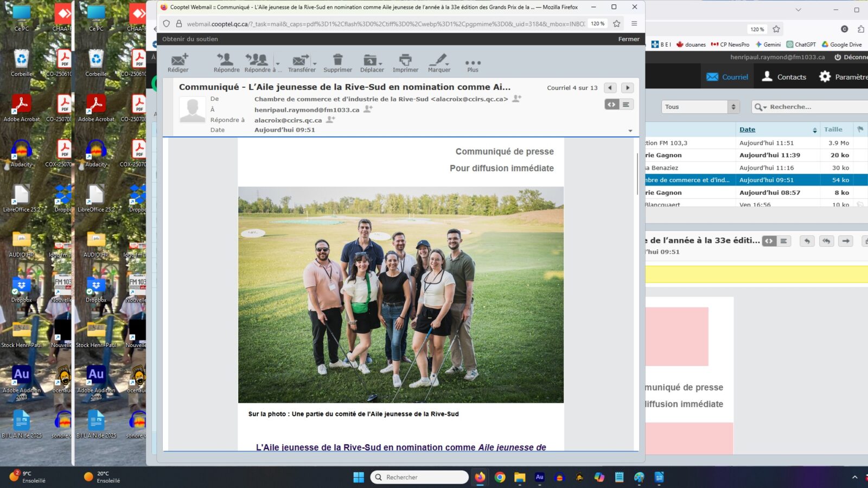Switch to the Courriel tab
Viewport: 868px width, 488px height.
727,77
